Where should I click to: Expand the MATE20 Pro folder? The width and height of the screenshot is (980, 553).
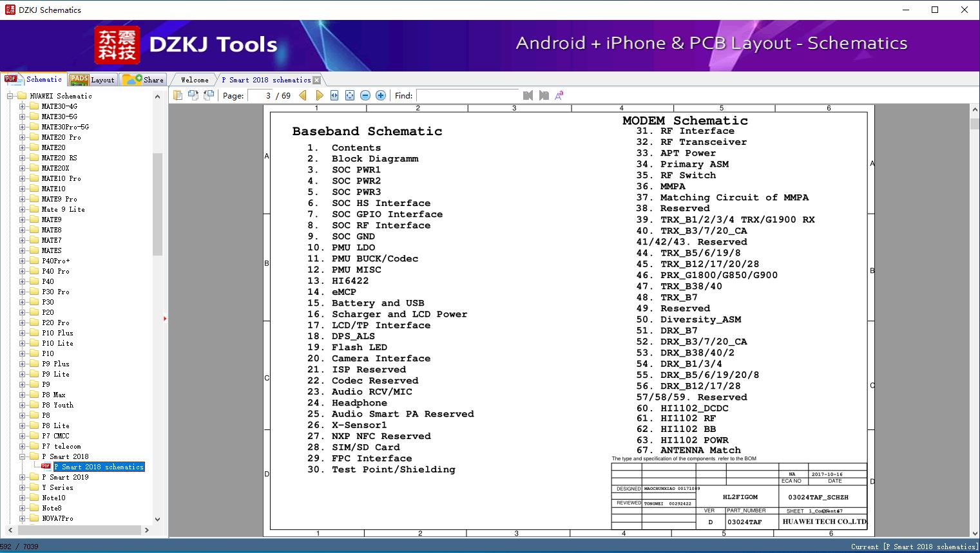click(22, 137)
